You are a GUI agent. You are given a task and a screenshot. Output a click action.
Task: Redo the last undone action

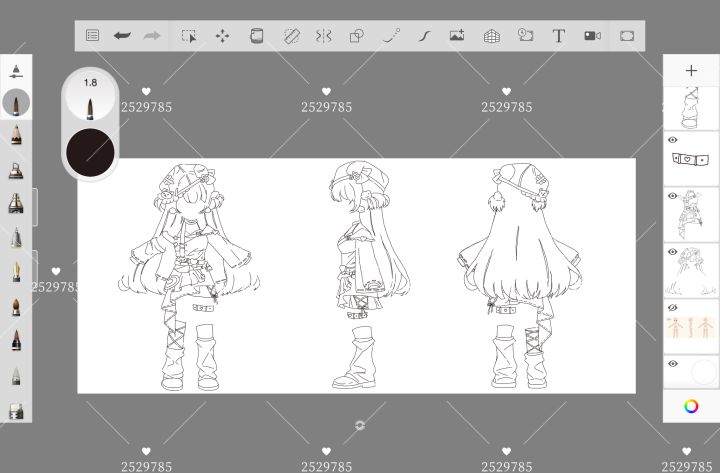click(x=152, y=35)
